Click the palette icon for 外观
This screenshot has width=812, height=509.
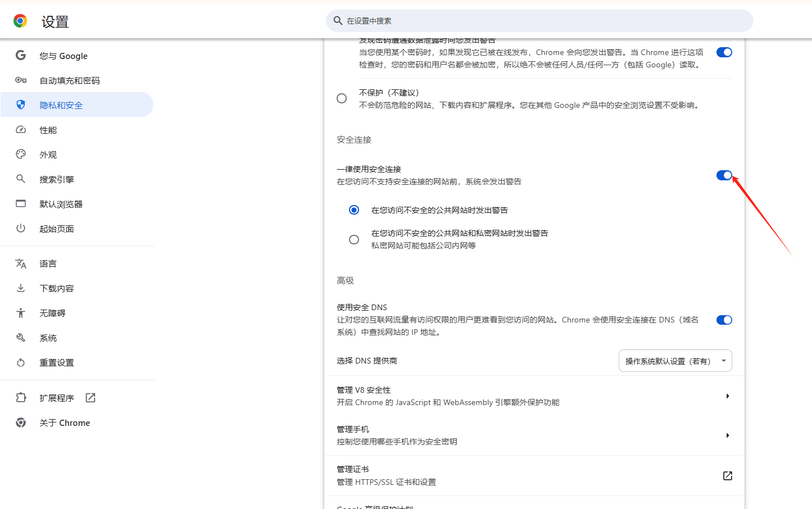click(21, 154)
